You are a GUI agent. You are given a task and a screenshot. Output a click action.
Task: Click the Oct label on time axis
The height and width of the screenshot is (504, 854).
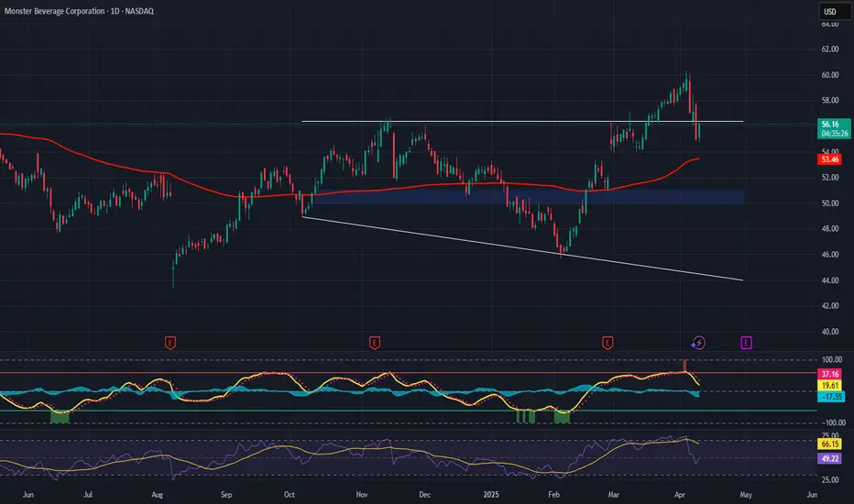point(290,495)
